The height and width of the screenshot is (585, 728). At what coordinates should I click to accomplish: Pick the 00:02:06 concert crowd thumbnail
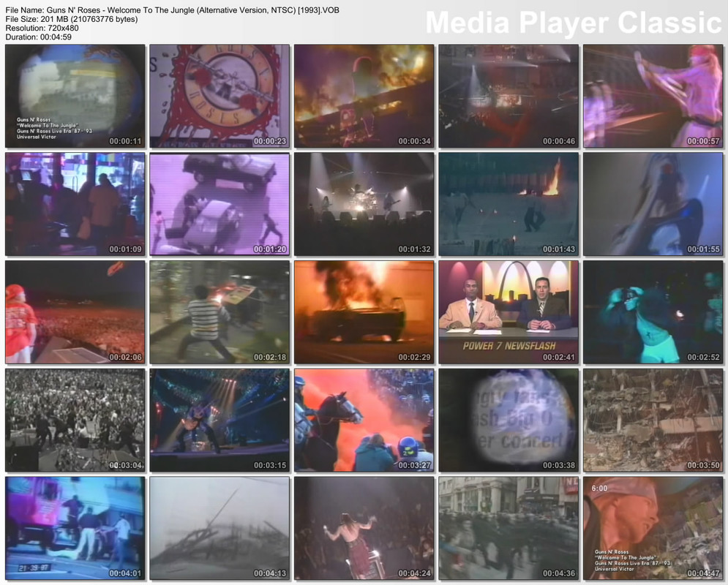pos(75,312)
